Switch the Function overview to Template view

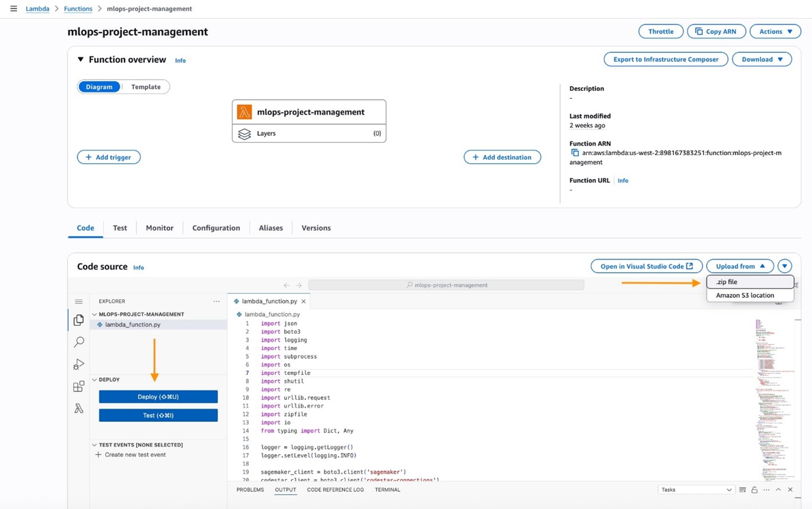(146, 87)
